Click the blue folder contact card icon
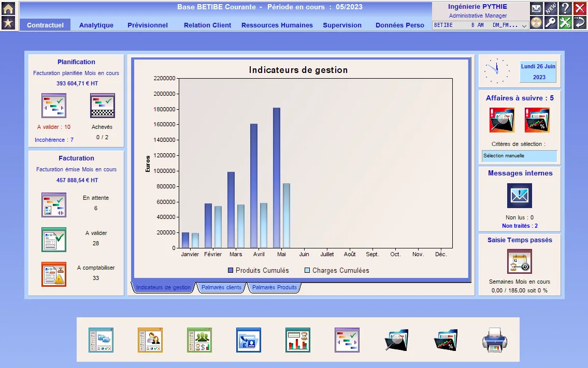Screen dimensions: 588x368 (249, 340)
